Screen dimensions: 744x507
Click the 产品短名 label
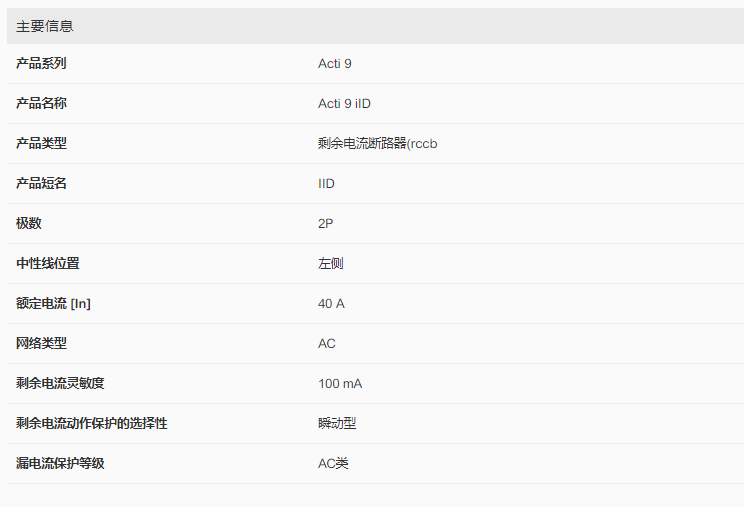click(41, 184)
